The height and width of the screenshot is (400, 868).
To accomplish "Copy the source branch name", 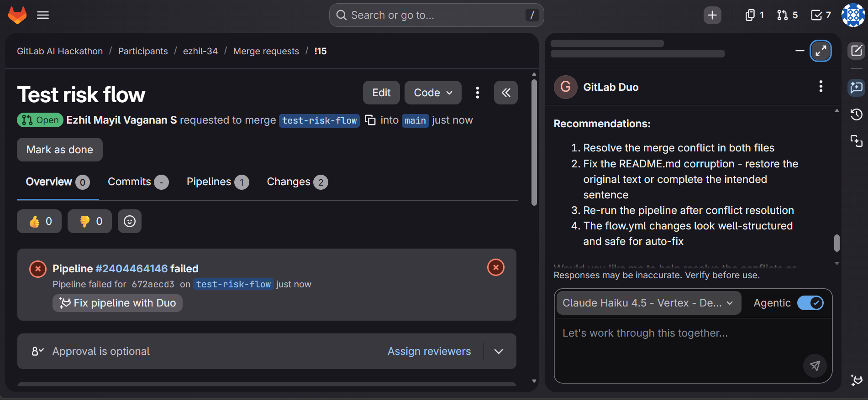I will (370, 120).
